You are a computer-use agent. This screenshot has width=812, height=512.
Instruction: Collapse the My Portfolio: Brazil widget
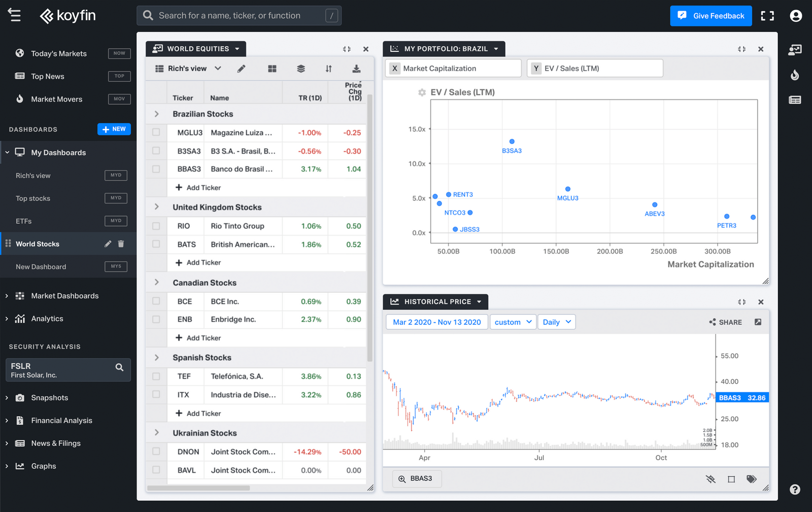pos(741,49)
